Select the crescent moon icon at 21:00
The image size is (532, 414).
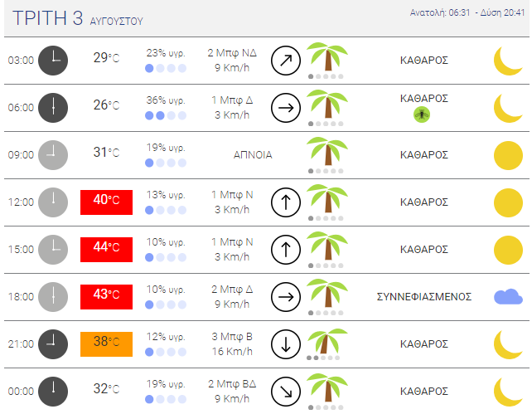point(507,344)
